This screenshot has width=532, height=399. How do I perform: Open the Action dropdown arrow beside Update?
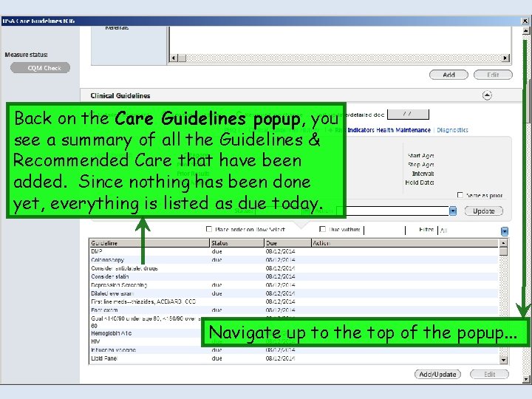pyautogui.click(x=453, y=211)
